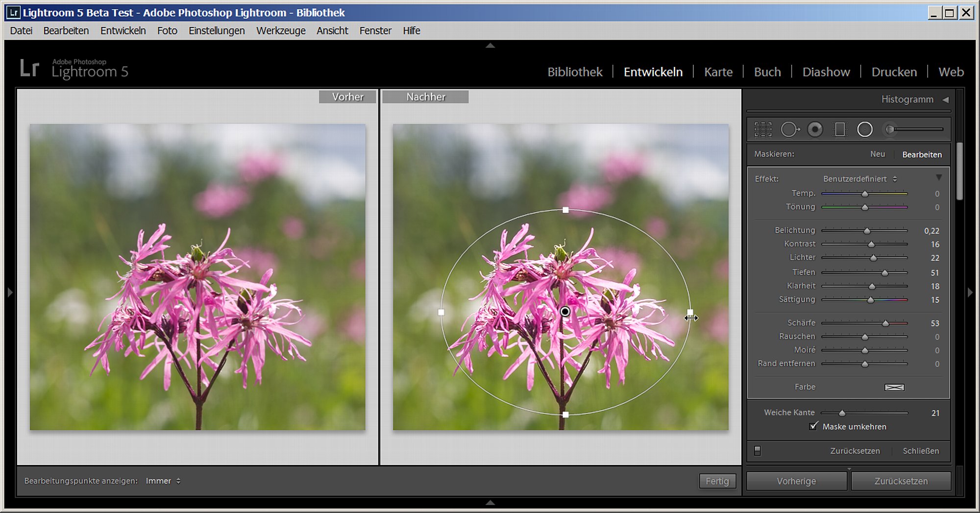Image resolution: width=980 pixels, height=513 pixels.
Task: Open the Foto menu
Action: tap(167, 30)
